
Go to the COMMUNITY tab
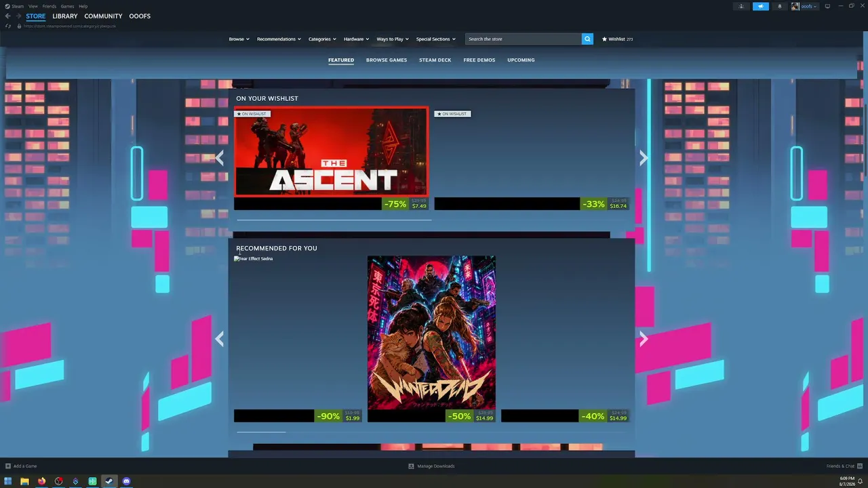click(x=103, y=16)
